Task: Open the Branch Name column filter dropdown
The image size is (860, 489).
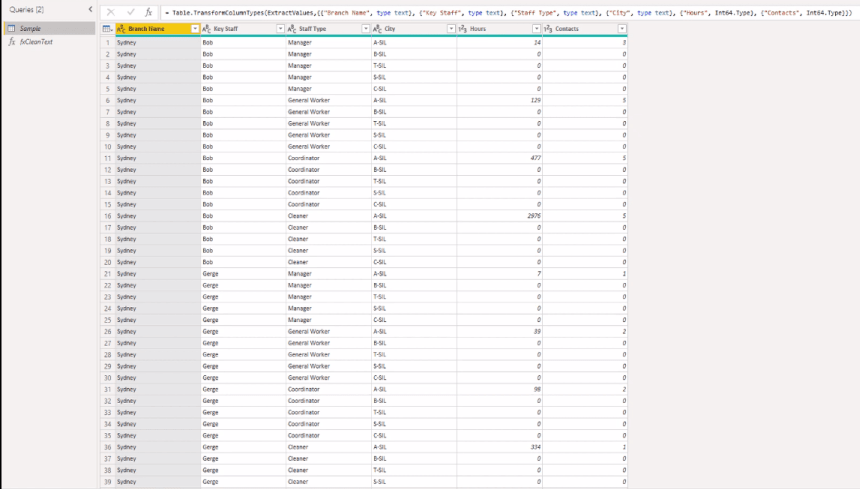Action: click(195, 29)
